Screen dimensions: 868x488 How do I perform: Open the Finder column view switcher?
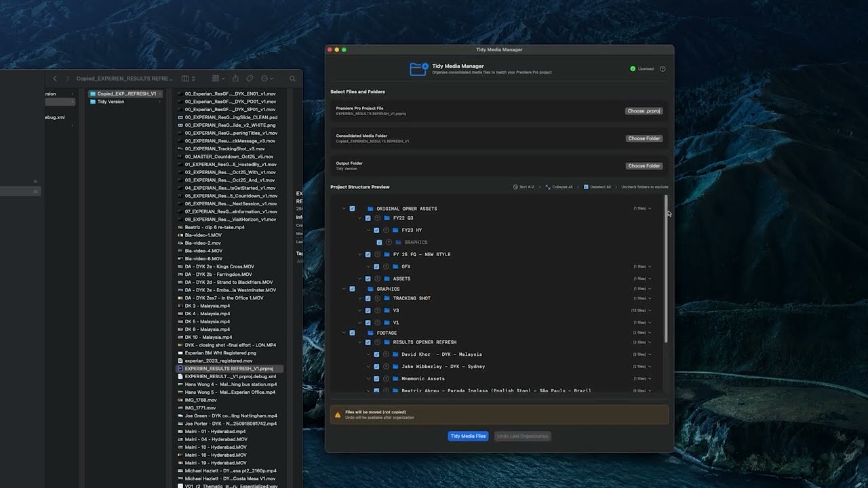[188, 79]
